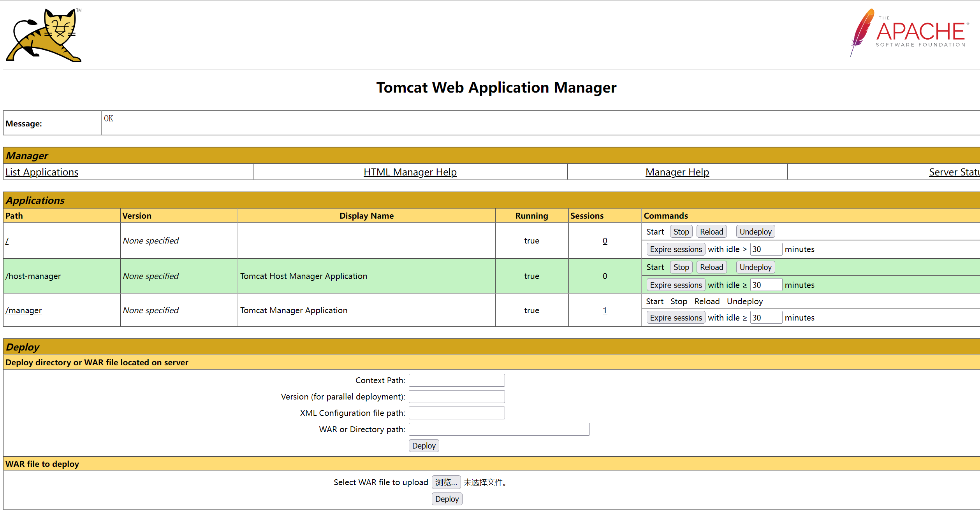The width and height of the screenshot is (980, 510).
Task: Open the Server Status link
Action: [953, 172]
